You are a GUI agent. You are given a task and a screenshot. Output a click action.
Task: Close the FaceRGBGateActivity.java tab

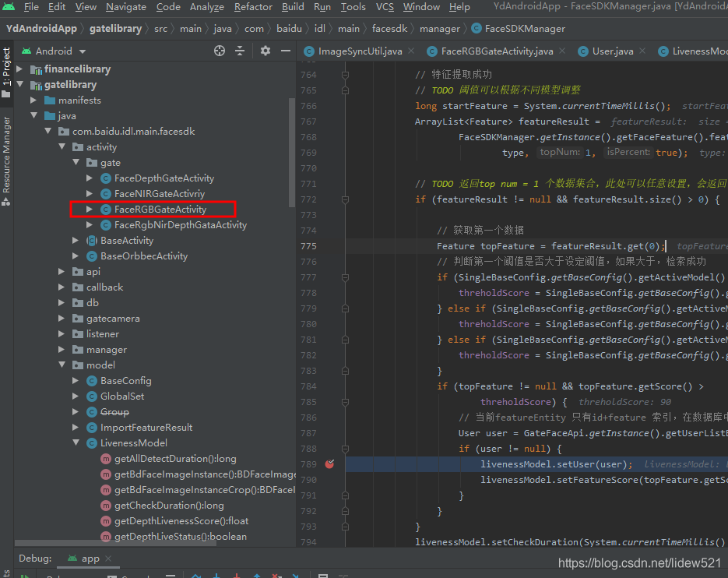coord(562,51)
